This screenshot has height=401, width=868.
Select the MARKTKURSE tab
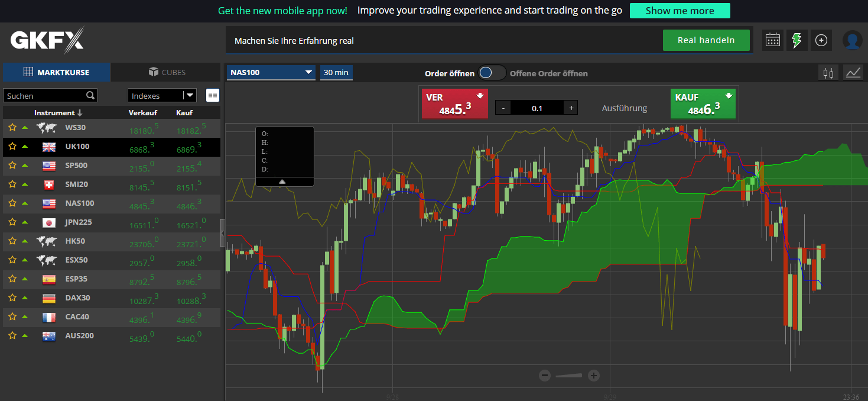pyautogui.click(x=56, y=72)
